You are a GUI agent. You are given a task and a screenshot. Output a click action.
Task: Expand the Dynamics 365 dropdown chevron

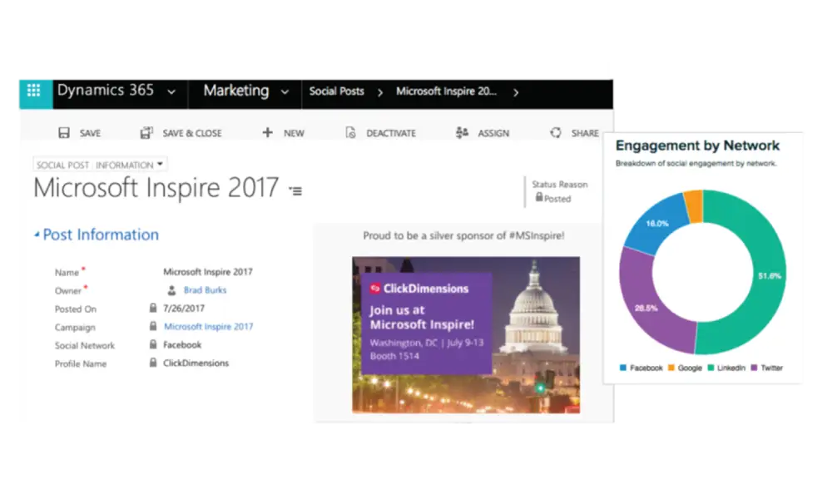point(171,92)
